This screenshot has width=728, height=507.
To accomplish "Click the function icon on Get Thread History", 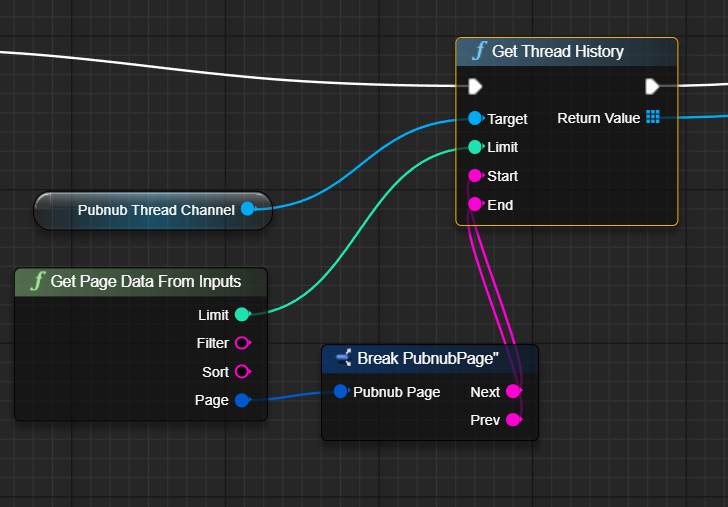I will (x=478, y=52).
